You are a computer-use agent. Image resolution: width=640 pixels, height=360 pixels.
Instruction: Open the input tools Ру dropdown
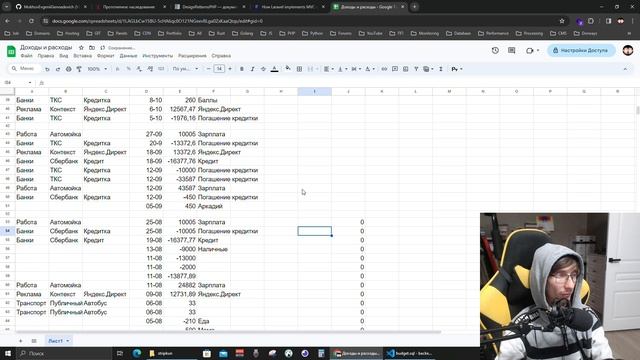tap(457, 69)
